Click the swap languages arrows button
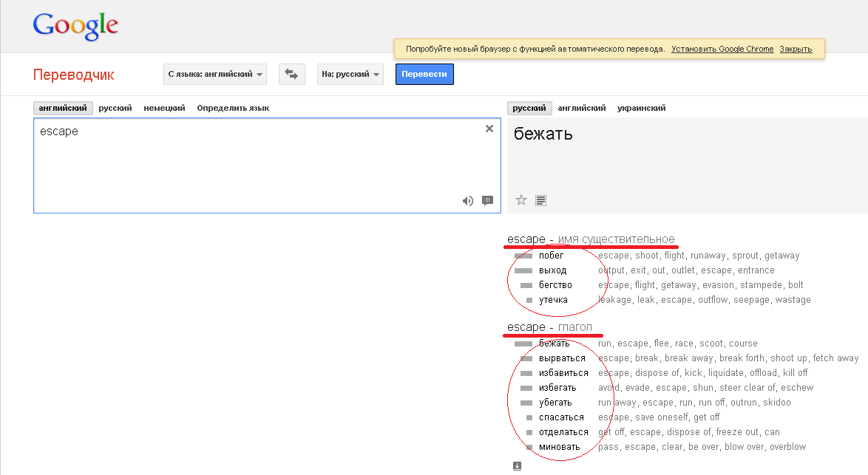The height and width of the screenshot is (475, 868). coord(292,74)
